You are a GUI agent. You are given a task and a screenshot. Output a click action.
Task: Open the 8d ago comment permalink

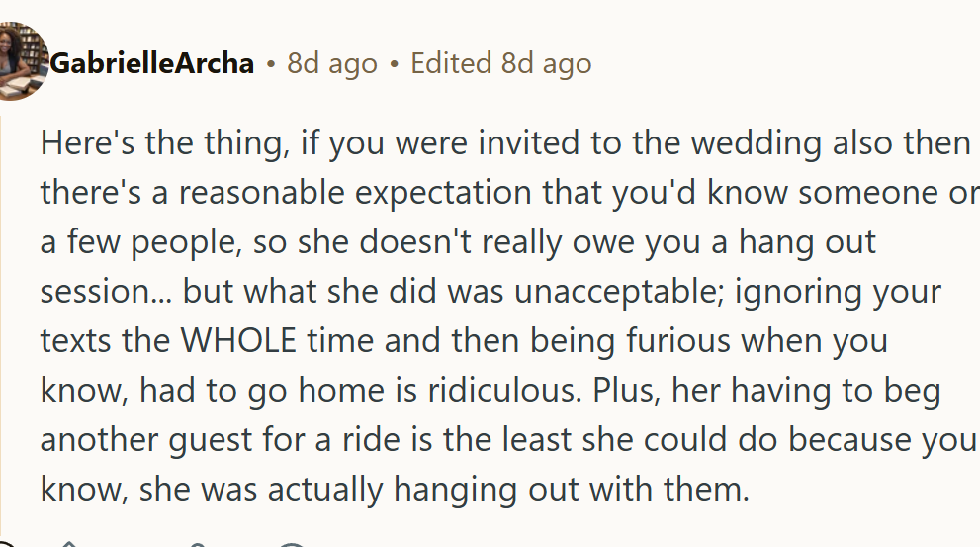click(x=332, y=64)
